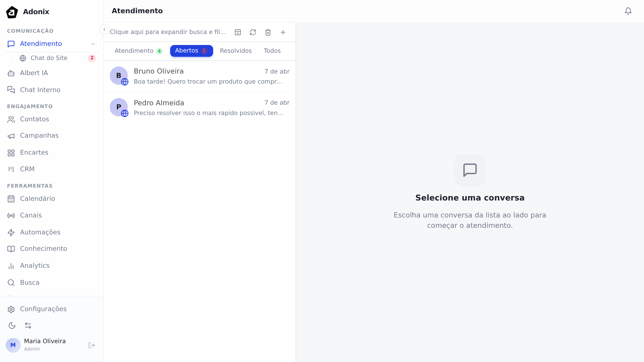Viewport: 644px width, 362px height.
Task: Open Conhecimento base
Action: 52,249
